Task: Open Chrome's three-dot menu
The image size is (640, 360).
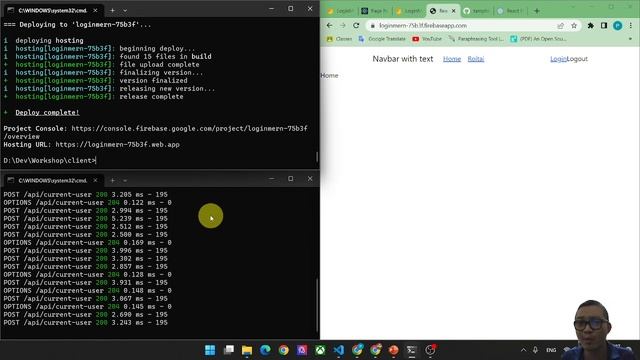Action: 631,26
